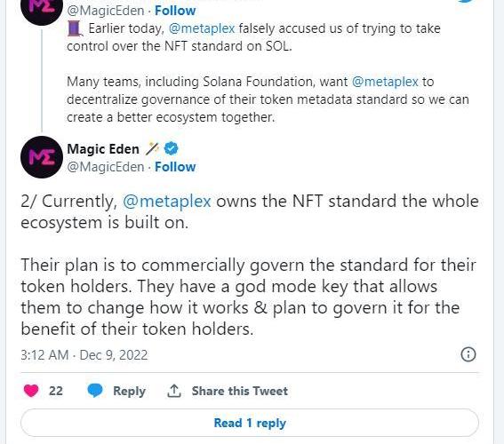Image resolution: width=504 pixels, height=444 pixels.
Task: Open @metaplex mention after 'Earlier today'
Action: tap(202, 28)
